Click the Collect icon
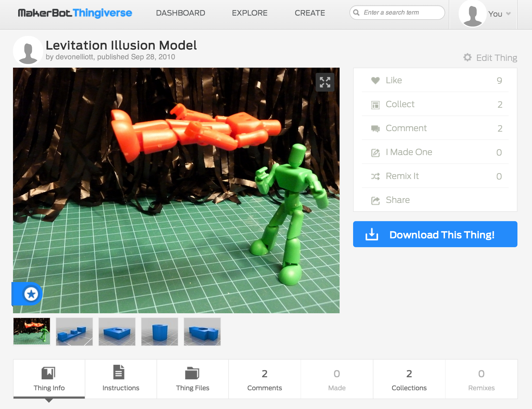This screenshot has width=532, height=409. [375, 105]
